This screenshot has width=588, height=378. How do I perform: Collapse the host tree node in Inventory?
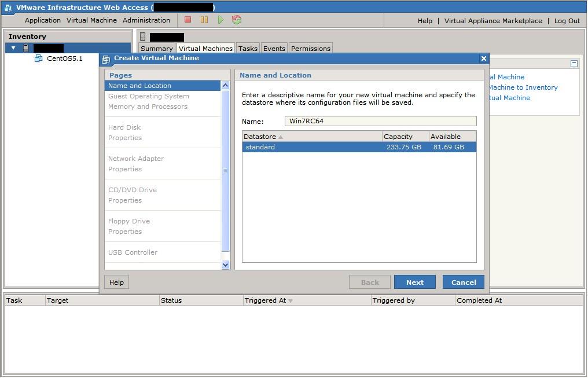pyautogui.click(x=13, y=48)
